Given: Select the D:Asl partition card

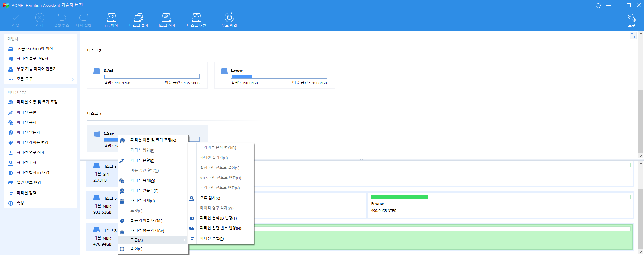Looking at the screenshot, I should (x=147, y=75).
